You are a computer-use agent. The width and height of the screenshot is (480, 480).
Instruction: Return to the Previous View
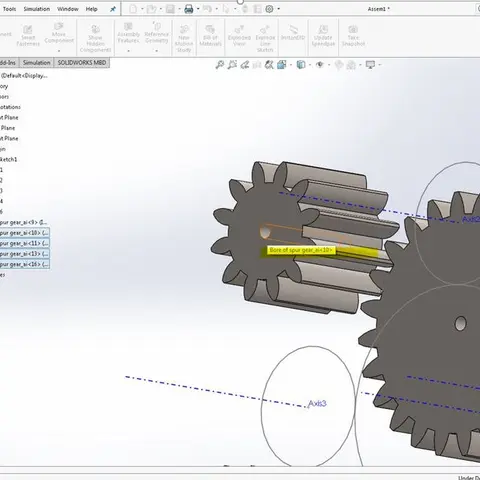point(245,65)
